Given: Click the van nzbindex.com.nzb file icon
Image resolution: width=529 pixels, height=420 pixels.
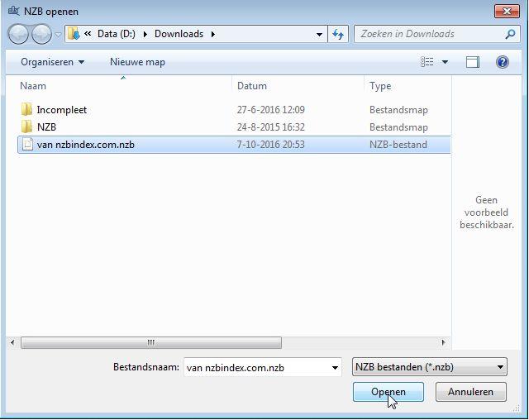Looking at the screenshot, I should [27, 145].
